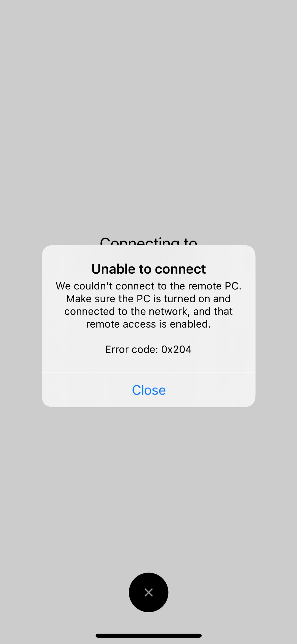
Task: Choose the blue Close link
Action: [149, 390]
